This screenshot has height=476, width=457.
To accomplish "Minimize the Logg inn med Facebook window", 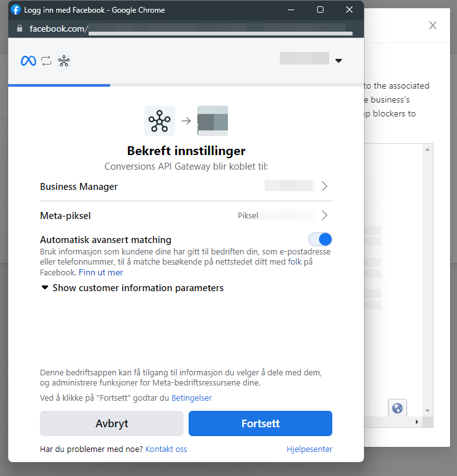I will 291,9.
